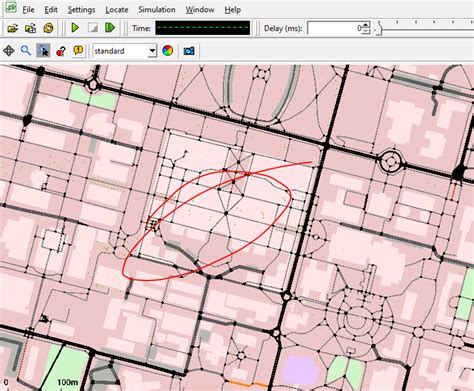Click the Reload simulation icon
Viewport: 474px width, 391px height.
(48, 28)
